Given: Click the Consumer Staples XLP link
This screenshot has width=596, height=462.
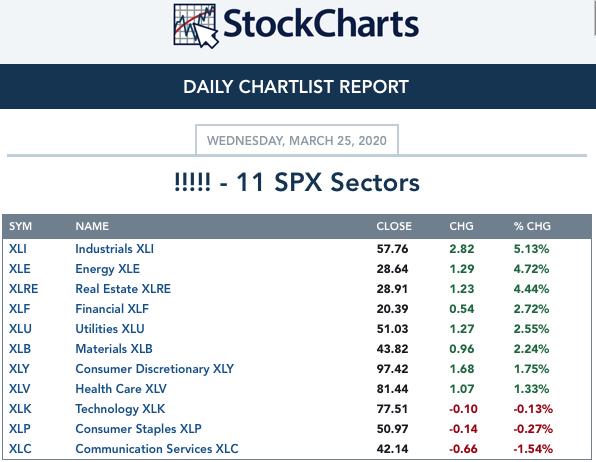Looking at the screenshot, I should 138,429.
